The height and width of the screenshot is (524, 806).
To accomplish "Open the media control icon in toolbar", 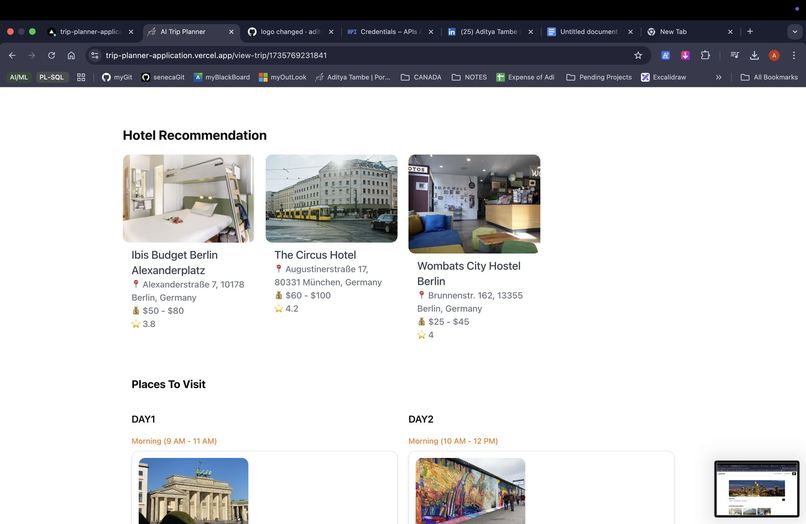I will (735, 56).
